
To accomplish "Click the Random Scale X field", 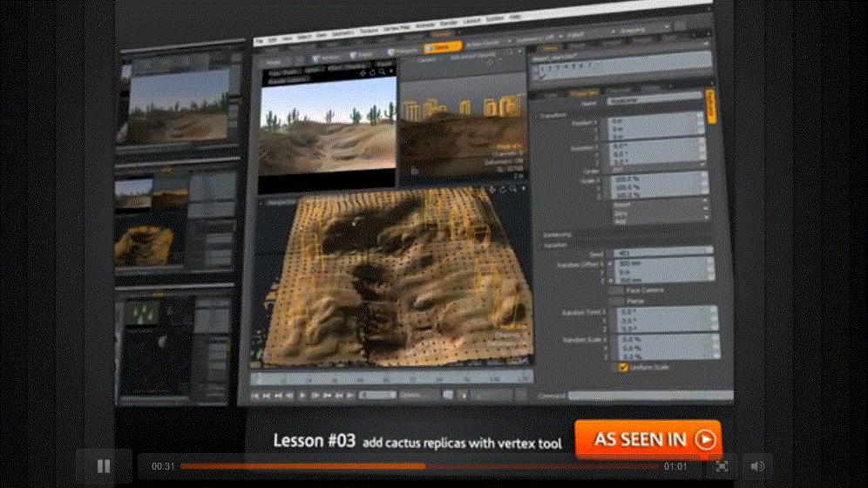I will click(669, 338).
